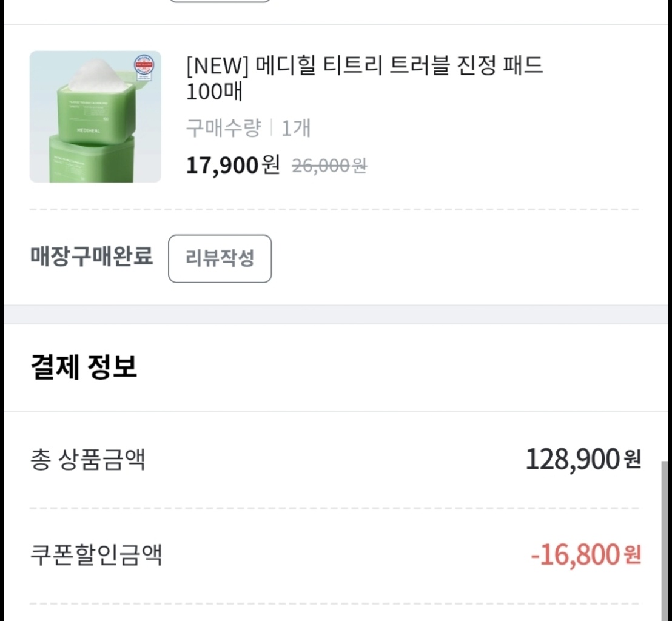Click the 128,900원 total amount
Screen dimensions: 672x621
(x=582, y=459)
